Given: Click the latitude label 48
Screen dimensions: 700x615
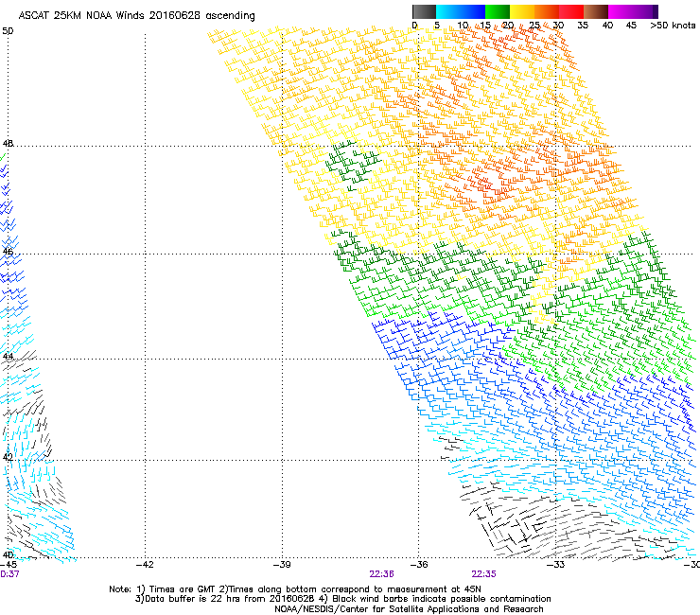Looking at the screenshot, I should (8, 144).
